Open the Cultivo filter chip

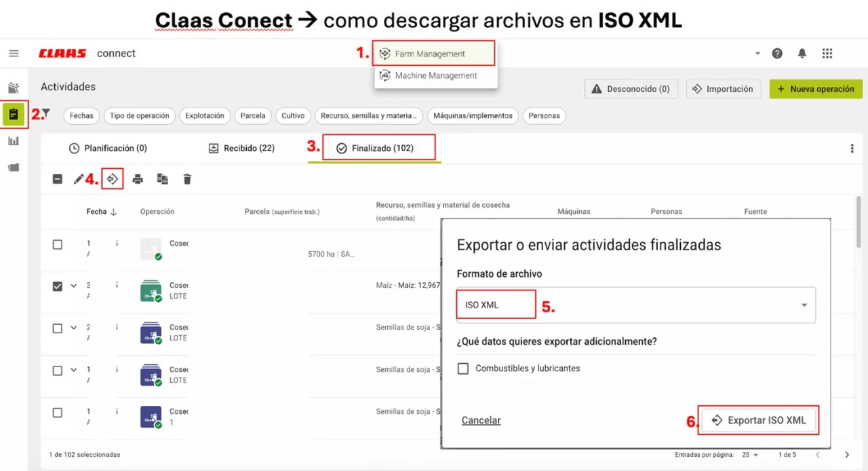click(293, 116)
